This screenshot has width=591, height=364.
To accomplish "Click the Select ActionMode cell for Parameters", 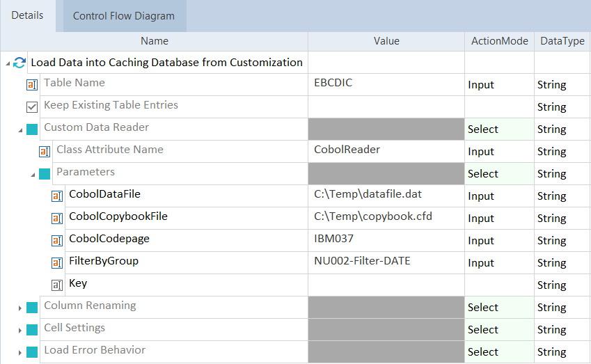I will click(x=499, y=174).
